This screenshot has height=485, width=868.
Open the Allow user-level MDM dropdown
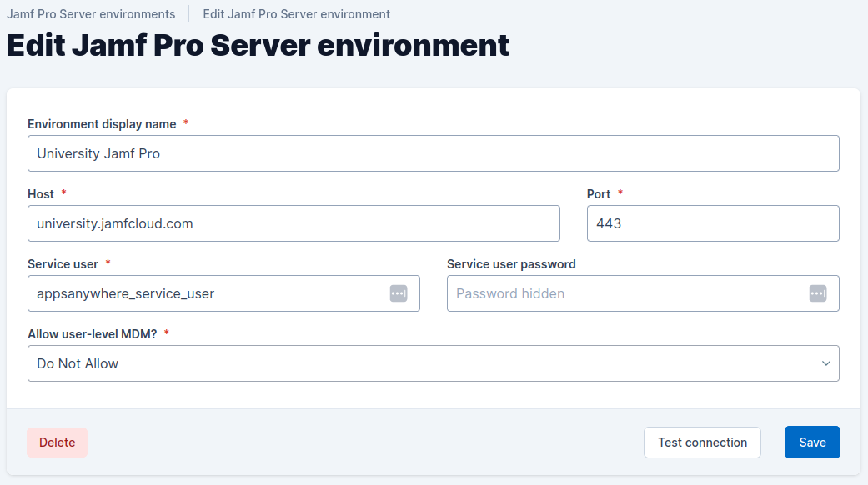(433, 363)
